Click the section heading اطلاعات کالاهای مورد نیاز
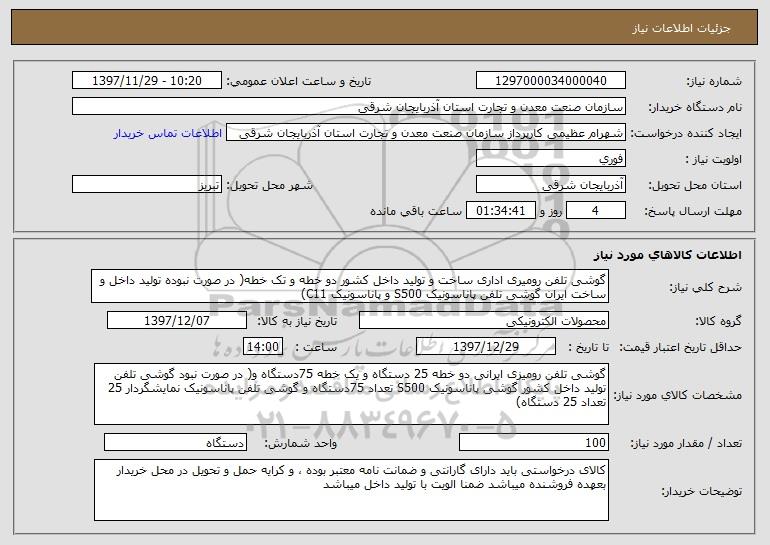 click(x=667, y=255)
